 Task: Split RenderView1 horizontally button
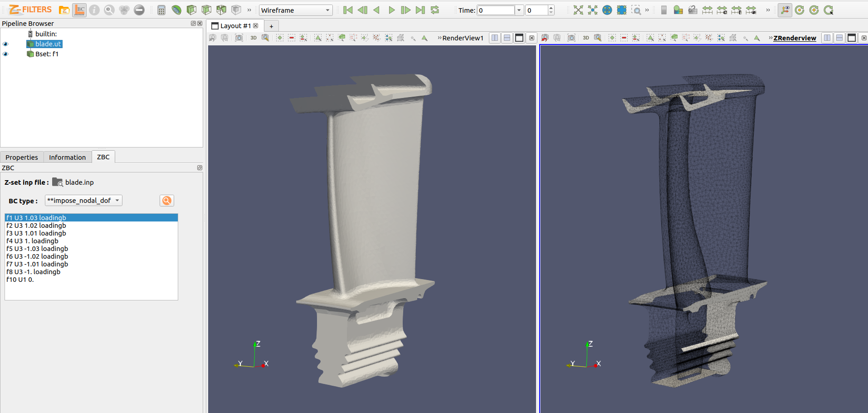click(x=495, y=38)
